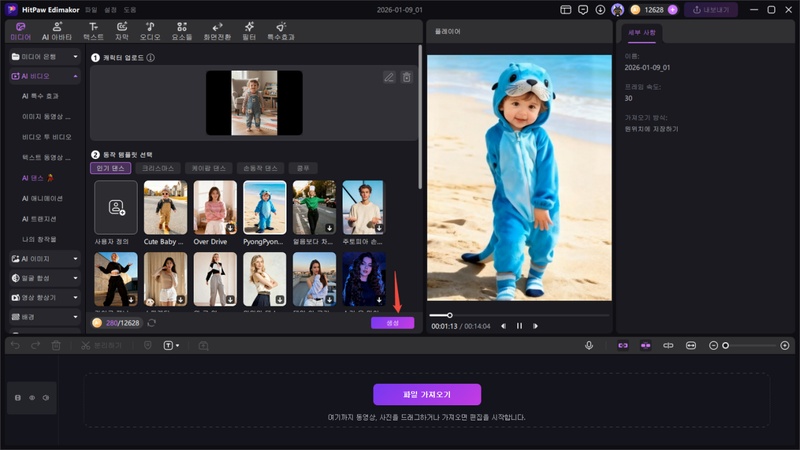Open the 화면전환 (transitions) tab

tap(217, 31)
